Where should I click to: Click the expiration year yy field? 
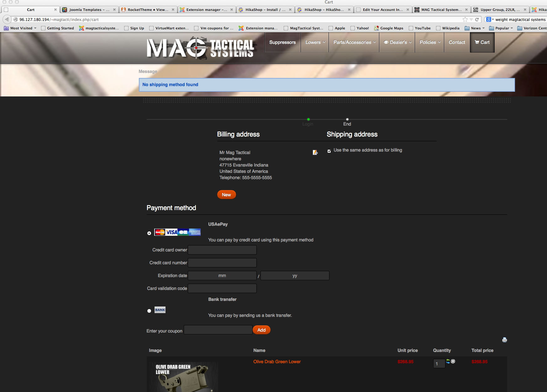(295, 276)
